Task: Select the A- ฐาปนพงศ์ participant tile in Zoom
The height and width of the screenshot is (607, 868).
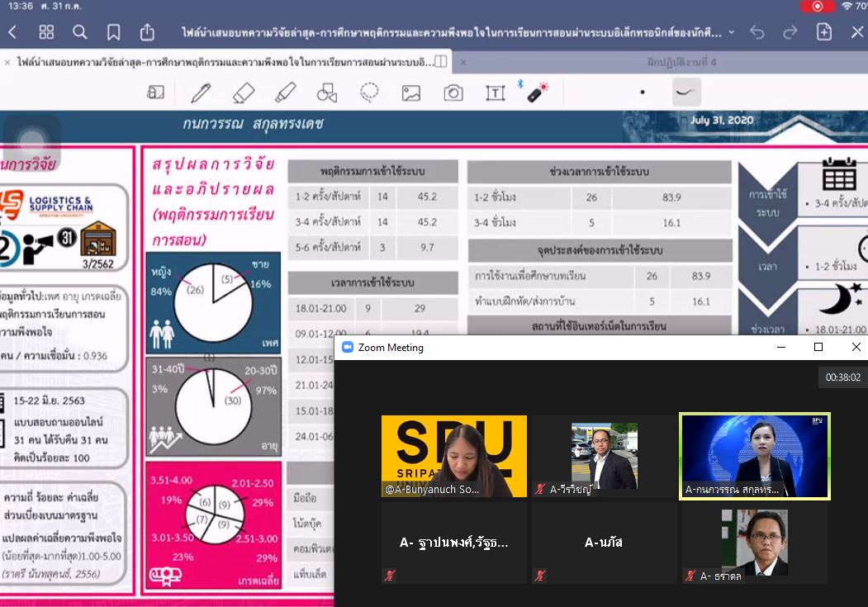Action: (454, 543)
